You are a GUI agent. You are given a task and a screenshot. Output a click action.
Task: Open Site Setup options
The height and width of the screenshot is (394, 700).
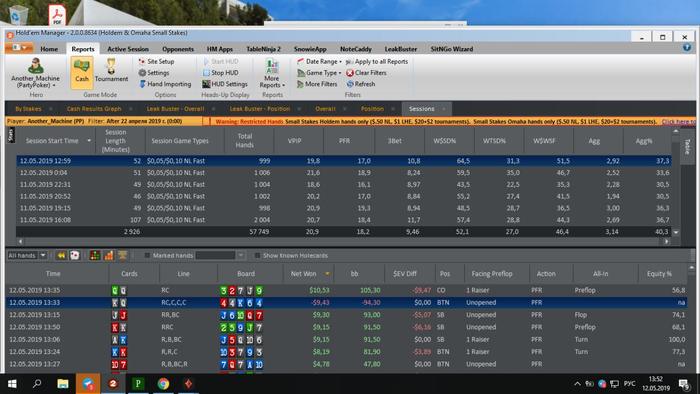[x=156, y=62]
